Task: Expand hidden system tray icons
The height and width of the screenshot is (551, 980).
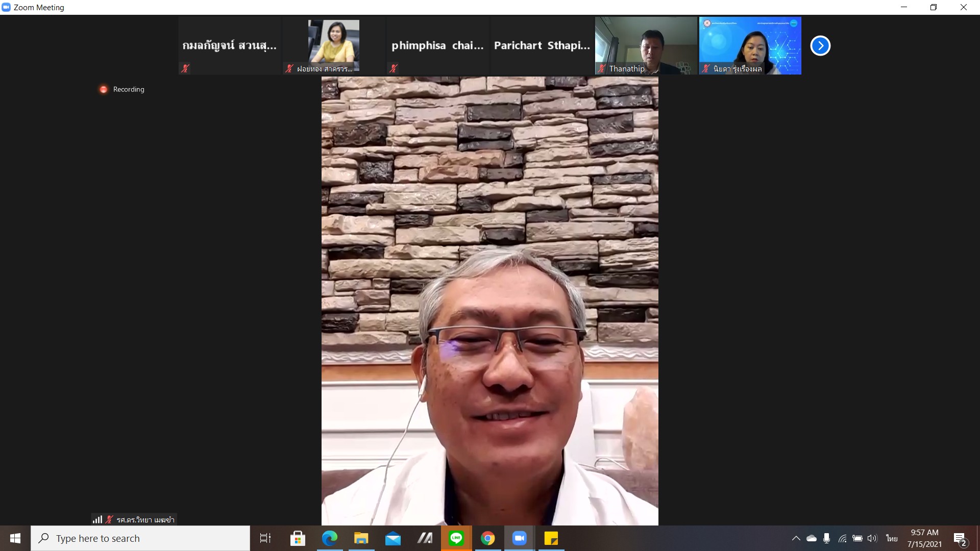Action: coord(796,538)
